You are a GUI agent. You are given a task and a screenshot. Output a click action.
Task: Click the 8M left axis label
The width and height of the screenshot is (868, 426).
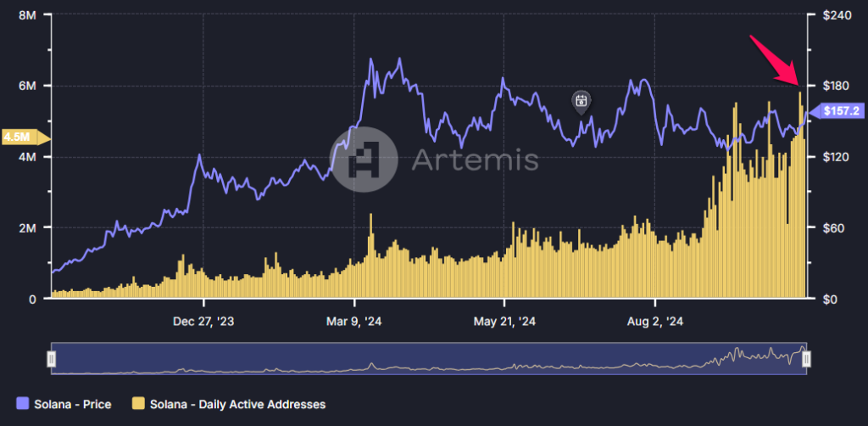click(x=28, y=15)
